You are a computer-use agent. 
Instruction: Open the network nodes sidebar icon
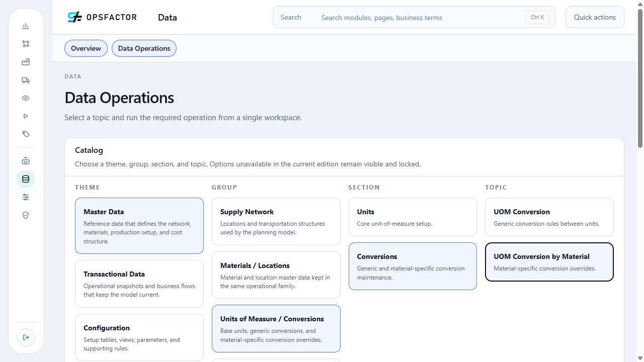point(26,44)
